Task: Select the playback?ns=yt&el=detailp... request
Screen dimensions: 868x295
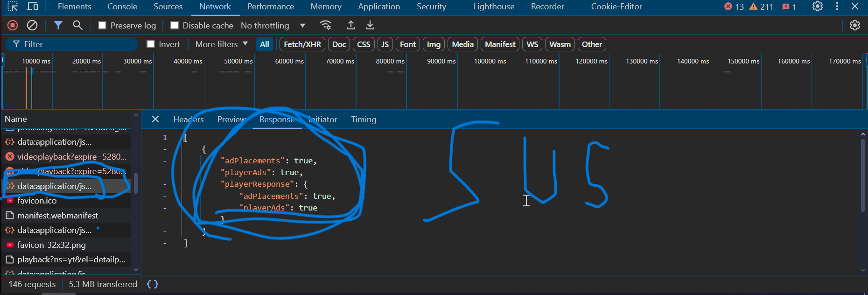Action: [x=66, y=260]
